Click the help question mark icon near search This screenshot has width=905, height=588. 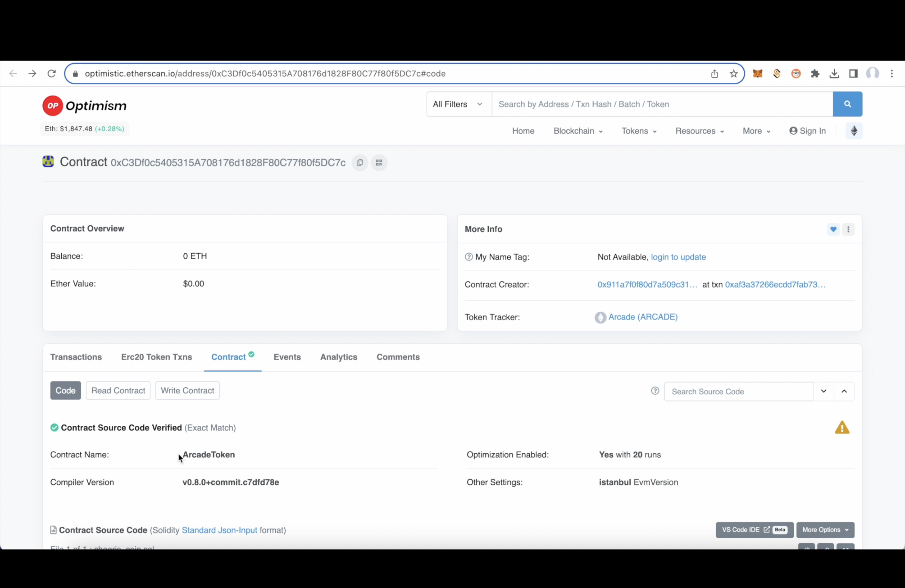click(x=655, y=391)
